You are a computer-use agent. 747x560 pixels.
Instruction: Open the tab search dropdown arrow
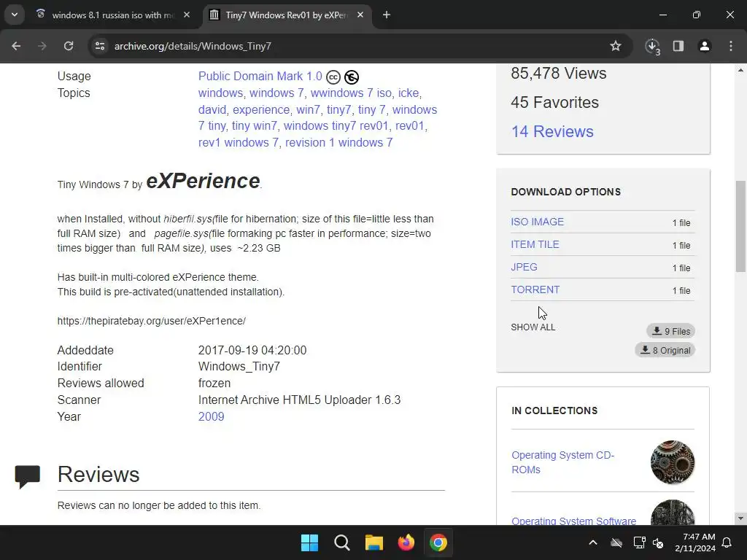tap(15, 15)
